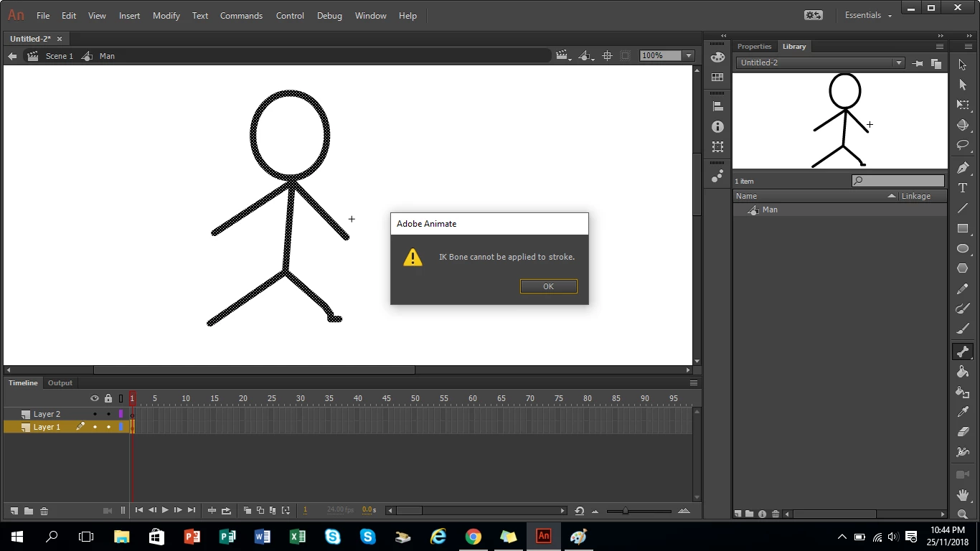Select the Line tool
980x551 pixels.
[963, 208]
